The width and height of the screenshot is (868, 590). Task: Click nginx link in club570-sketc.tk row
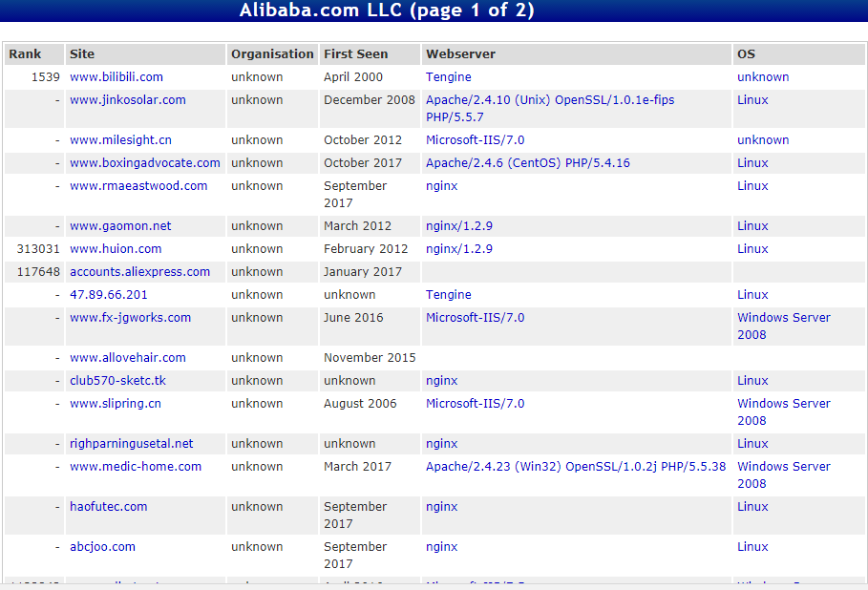(x=442, y=381)
